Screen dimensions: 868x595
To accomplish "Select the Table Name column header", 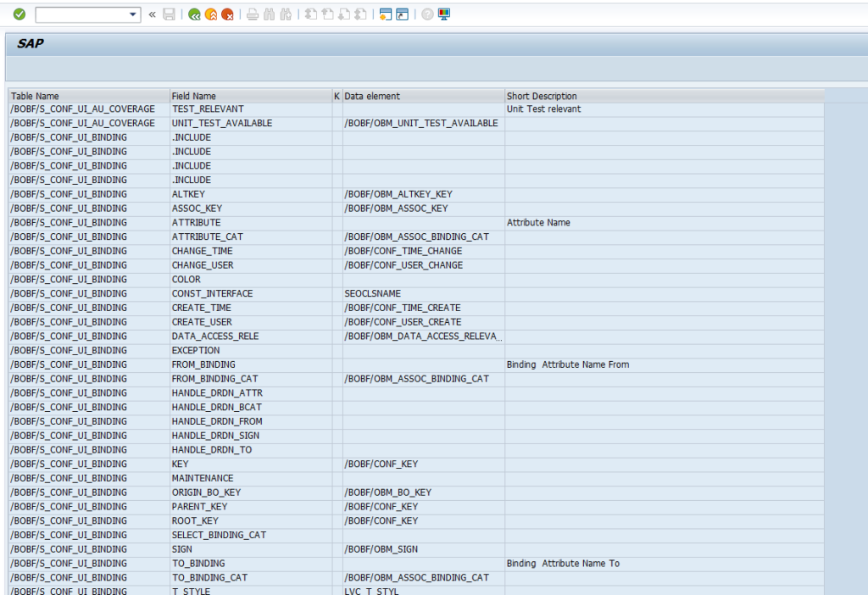I will click(89, 96).
